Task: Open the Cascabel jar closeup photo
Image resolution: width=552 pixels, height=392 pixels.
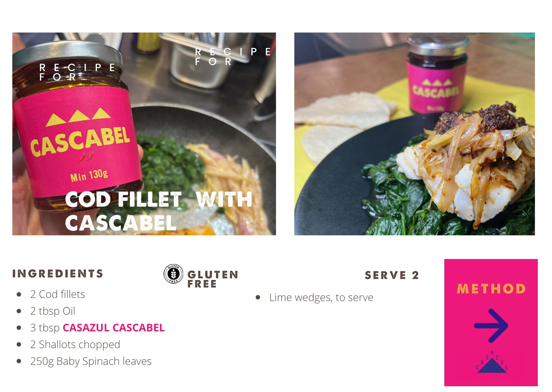Action: (144, 134)
